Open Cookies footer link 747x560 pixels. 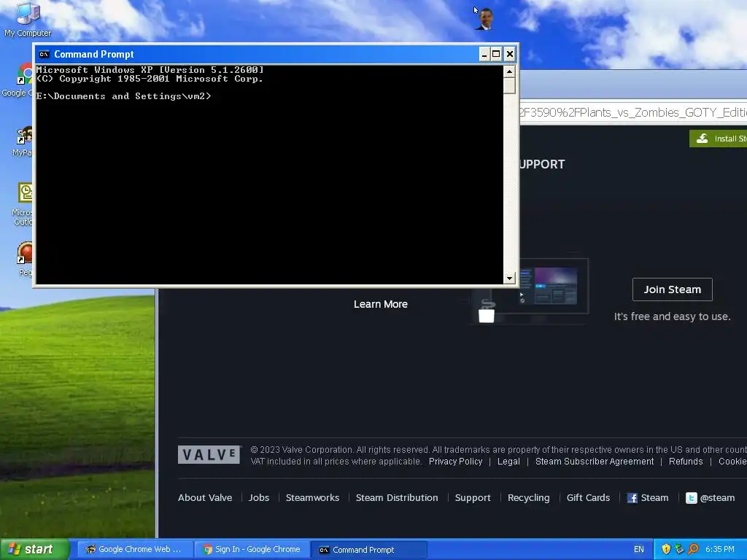[732, 462]
